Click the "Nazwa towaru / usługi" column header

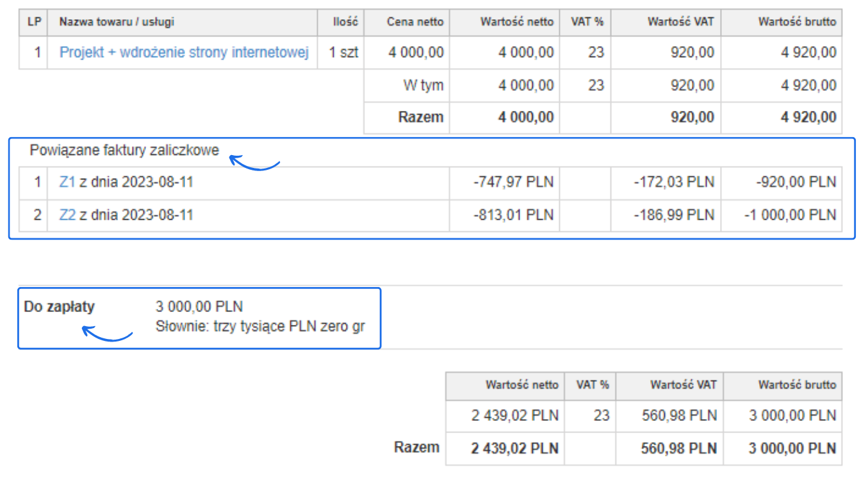(117, 22)
